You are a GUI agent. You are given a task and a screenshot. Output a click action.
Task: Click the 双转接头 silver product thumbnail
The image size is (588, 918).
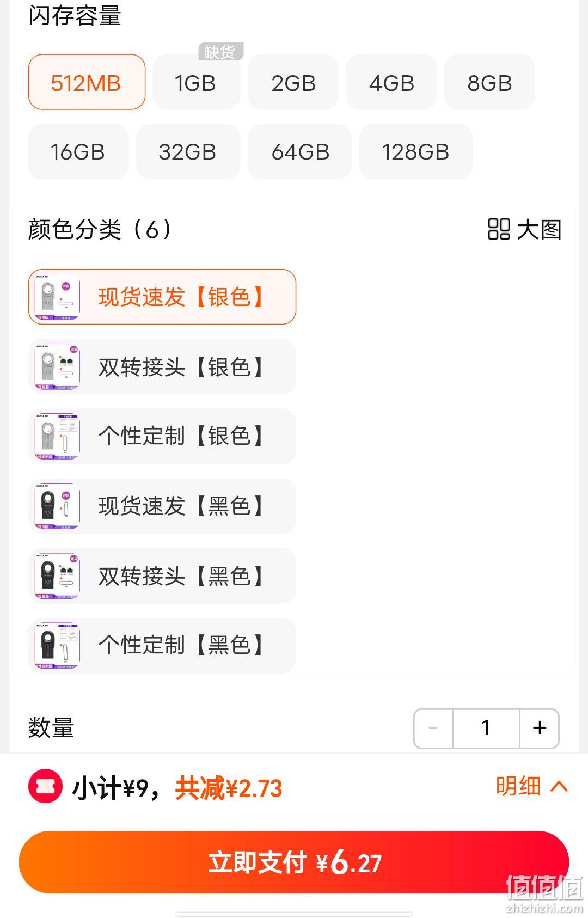[57, 366]
